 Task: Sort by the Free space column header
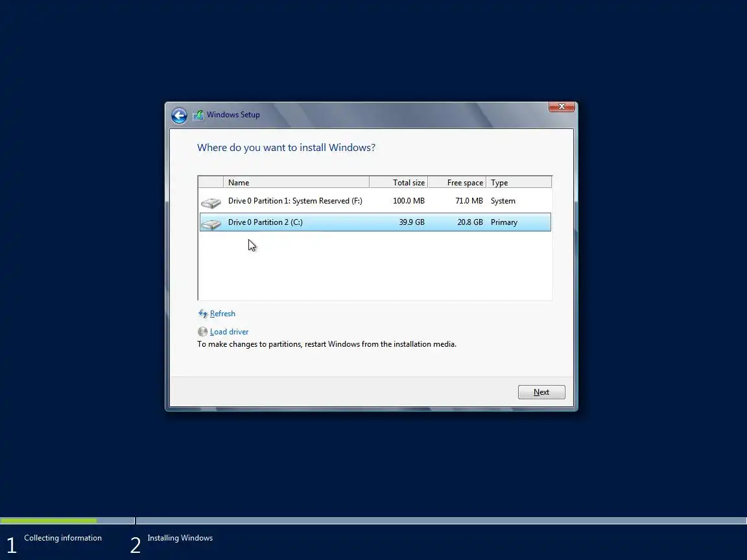coord(457,182)
